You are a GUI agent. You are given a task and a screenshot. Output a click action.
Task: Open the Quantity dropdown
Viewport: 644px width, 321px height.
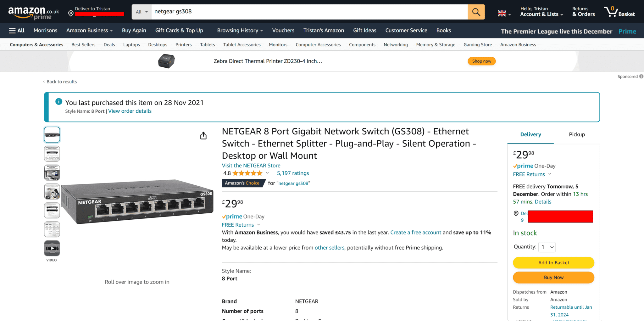pos(547,247)
